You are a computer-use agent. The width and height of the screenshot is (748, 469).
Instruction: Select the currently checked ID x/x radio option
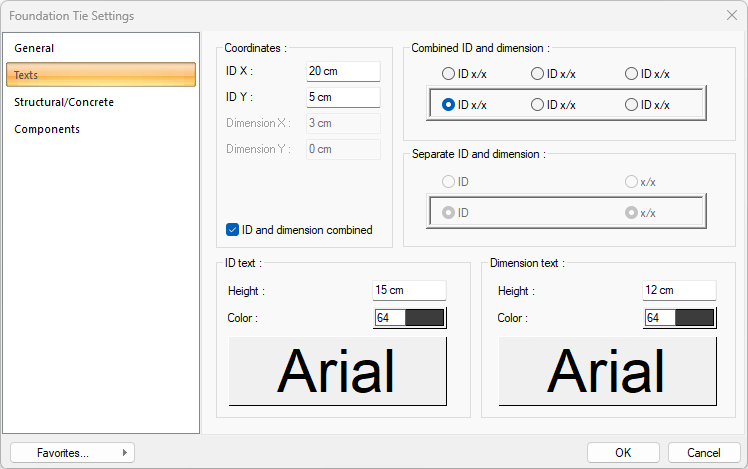(449, 104)
